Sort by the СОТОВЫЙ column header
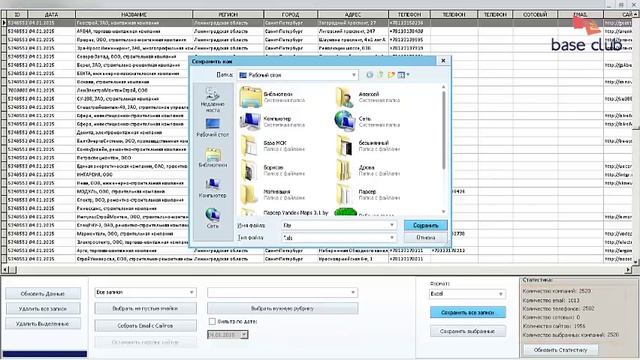Screen dimensions: 640x360 tap(535, 14)
